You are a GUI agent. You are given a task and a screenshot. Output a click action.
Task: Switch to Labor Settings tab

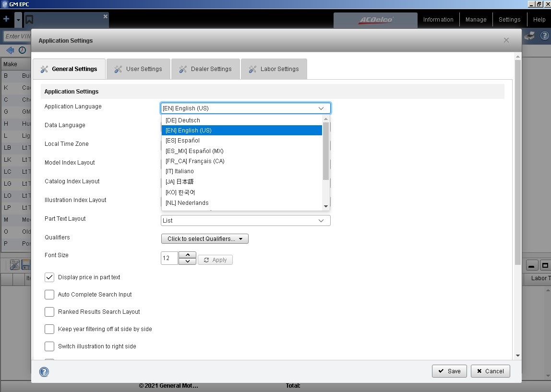click(x=274, y=69)
